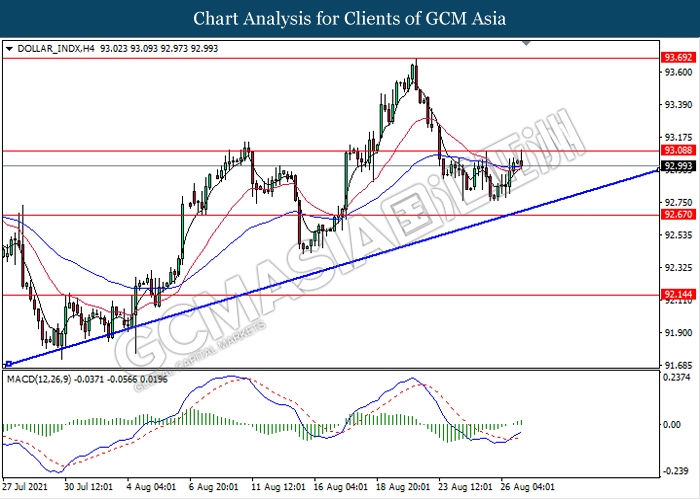Click the MACD(12,26,9) indicator label
The width and height of the screenshot is (700, 500).
click(x=39, y=379)
